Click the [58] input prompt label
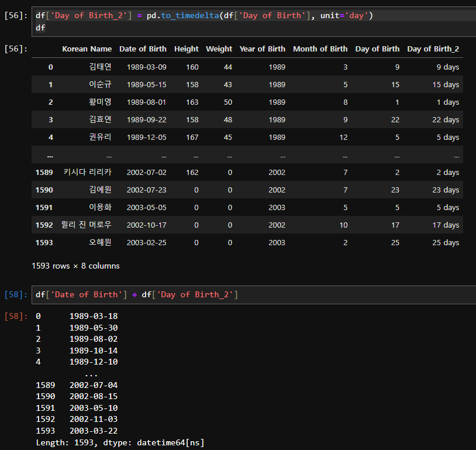 point(16,294)
